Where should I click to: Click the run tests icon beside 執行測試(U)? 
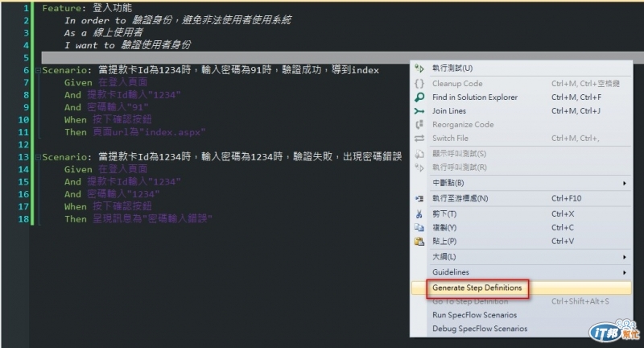tap(419, 68)
